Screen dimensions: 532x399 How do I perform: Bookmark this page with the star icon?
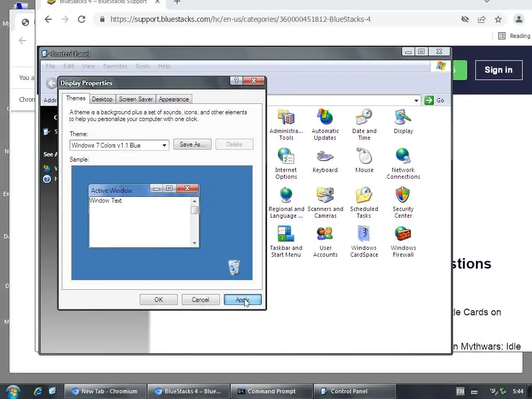click(498, 19)
